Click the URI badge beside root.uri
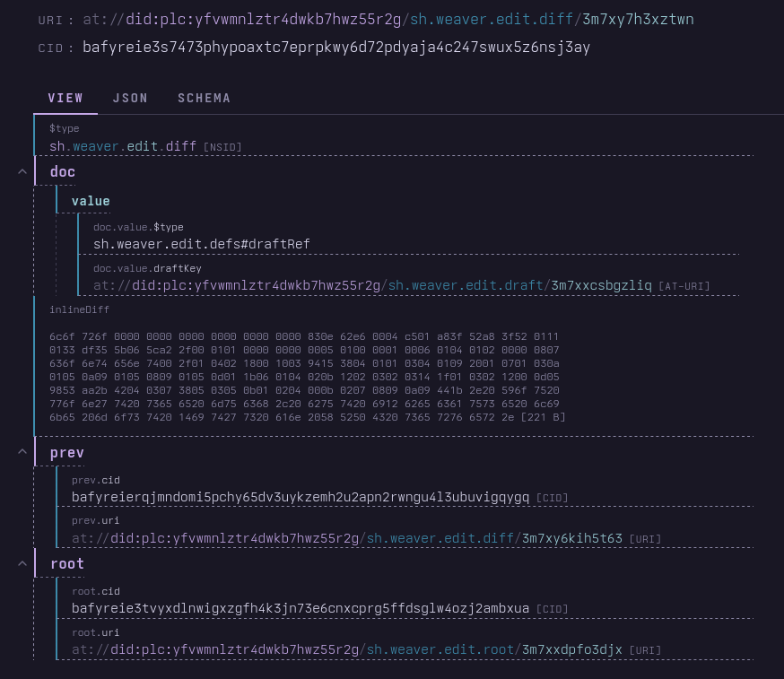784x679 pixels. (645, 649)
